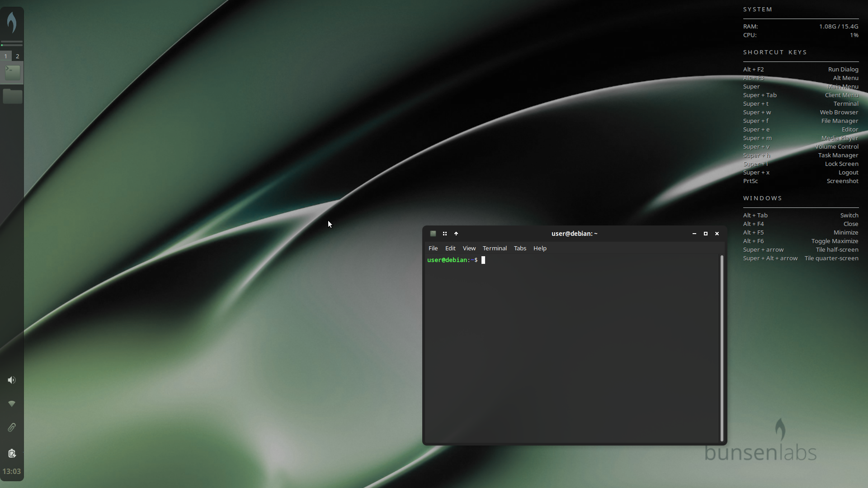
Task: Open the clipboard manager tray icon
Action: (x=12, y=453)
